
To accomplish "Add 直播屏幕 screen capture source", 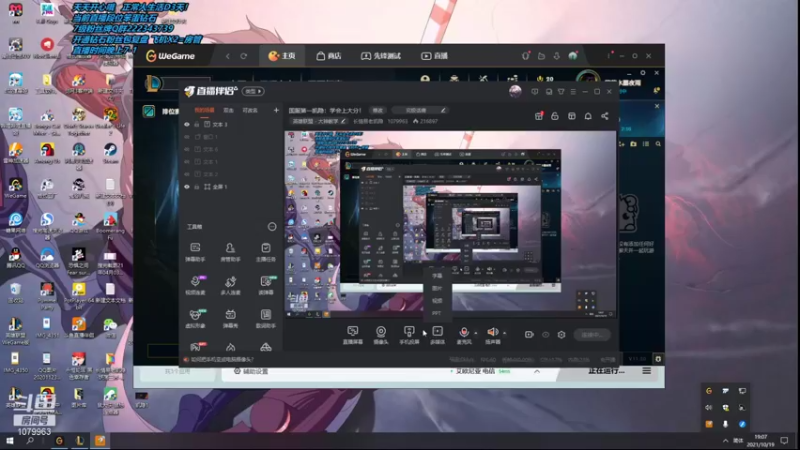I will pyautogui.click(x=353, y=335).
